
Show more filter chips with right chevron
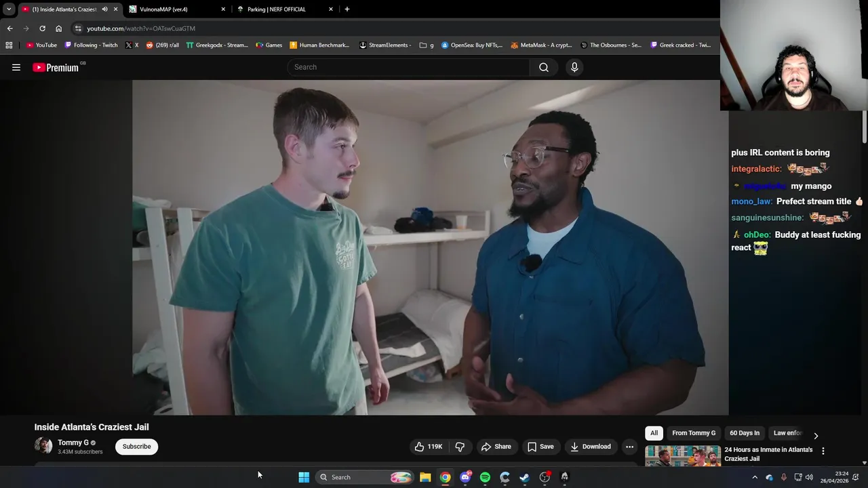click(816, 435)
